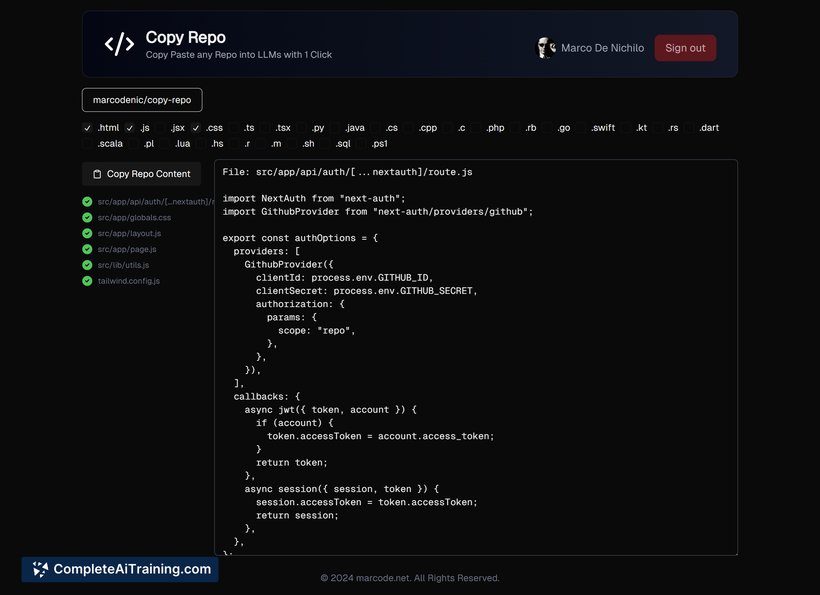Select tailwind.config.js in the file list
The height and width of the screenshot is (595, 820).
click(x=129, y=281)
